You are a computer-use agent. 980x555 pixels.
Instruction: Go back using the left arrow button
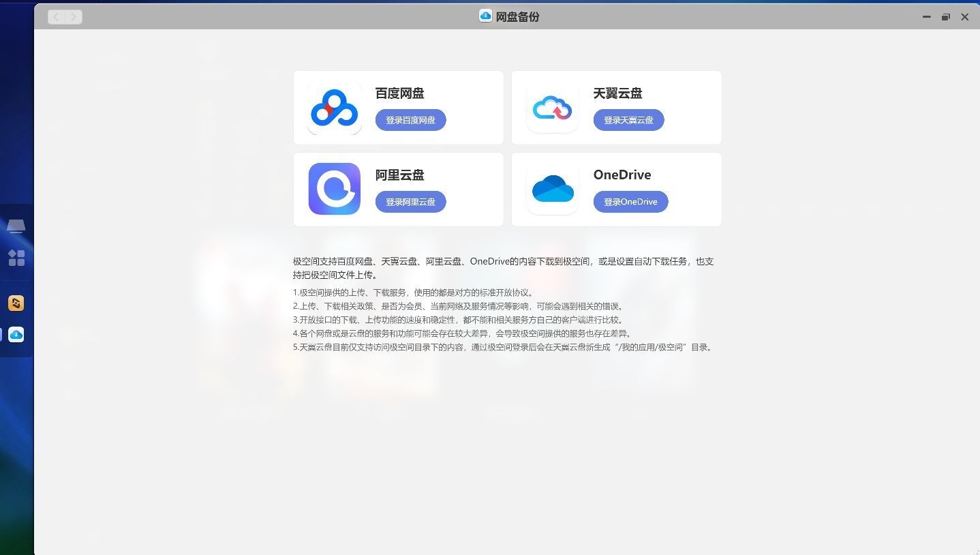point(57,17)
